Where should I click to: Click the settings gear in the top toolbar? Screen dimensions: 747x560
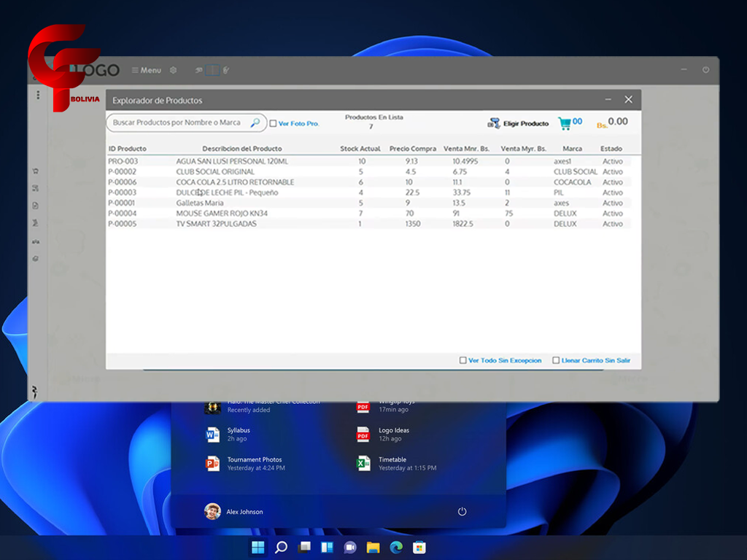point(173,70)
